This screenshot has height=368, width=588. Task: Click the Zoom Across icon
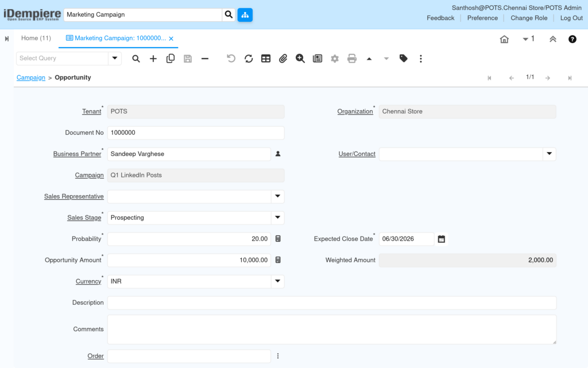(x=300, y=59)
